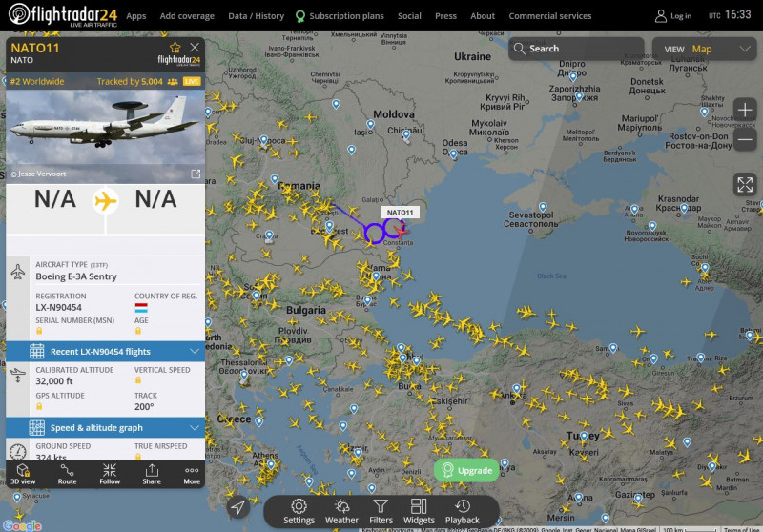Open More flight options
Viewport: 763px width, 532px height.
coord(192,474)
